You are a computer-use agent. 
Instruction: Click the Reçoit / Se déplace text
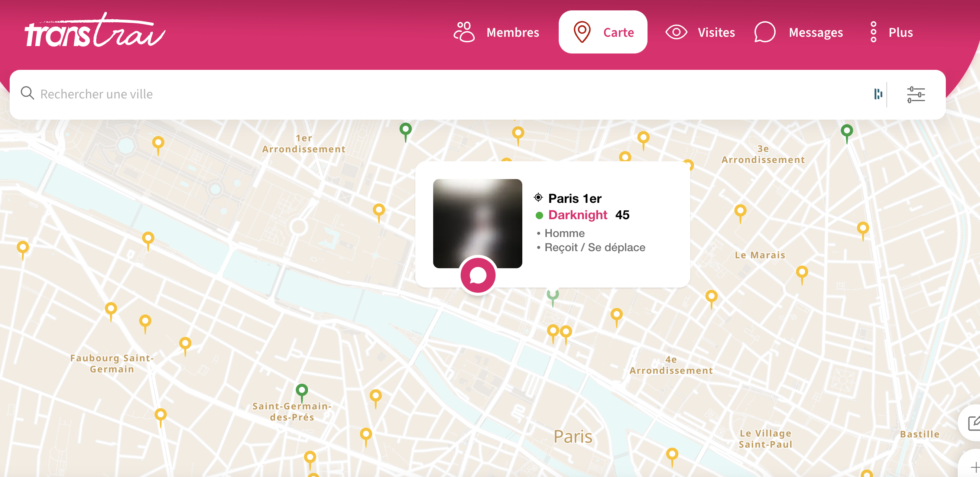click(x=595, y=248)
